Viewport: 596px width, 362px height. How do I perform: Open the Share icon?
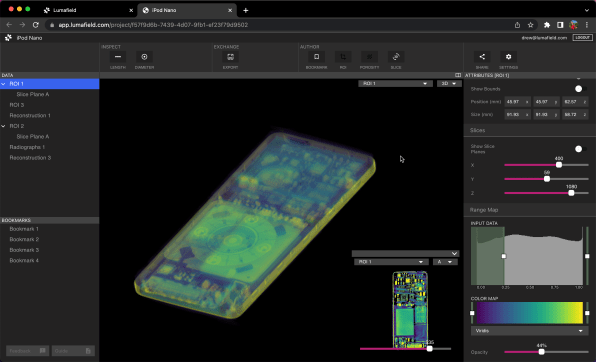coord(482,57)
